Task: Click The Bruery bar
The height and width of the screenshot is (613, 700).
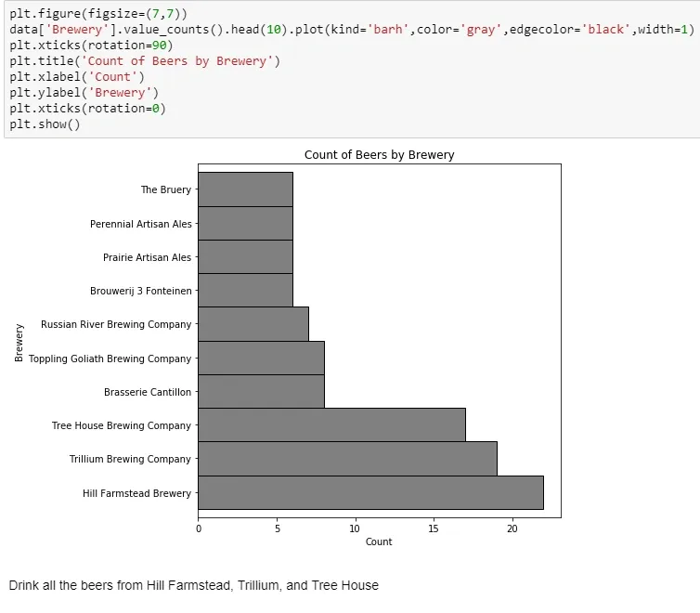Action: pos(245,189)
